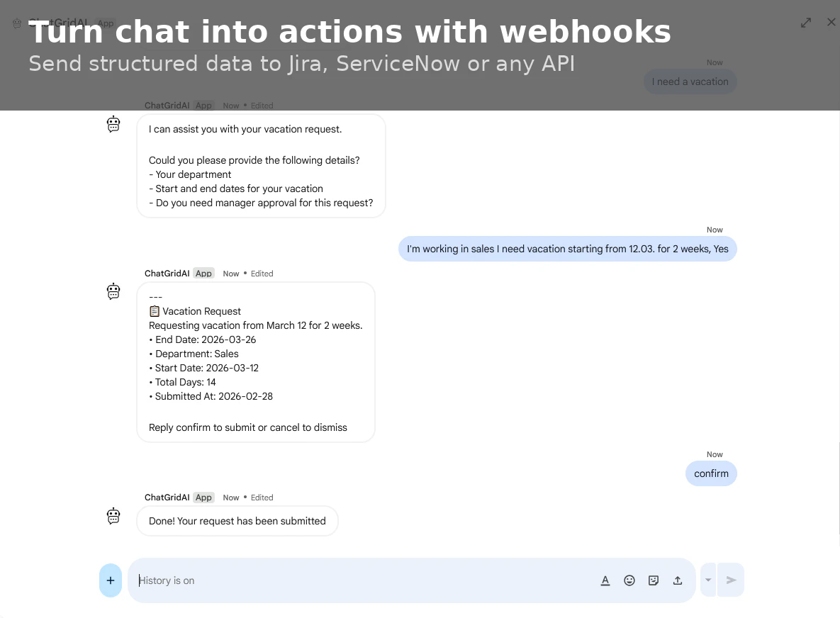The height and width of the screenshot is (618, 840).
Task: Open the emoji picker
Action: [x=629, y=580]
